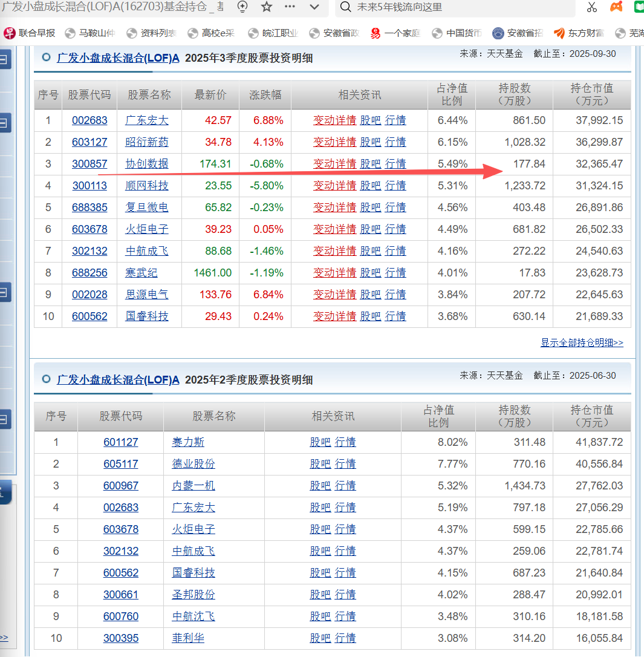
Task: Click the reader mode icon beside star
Action: [x=242, y=7]
